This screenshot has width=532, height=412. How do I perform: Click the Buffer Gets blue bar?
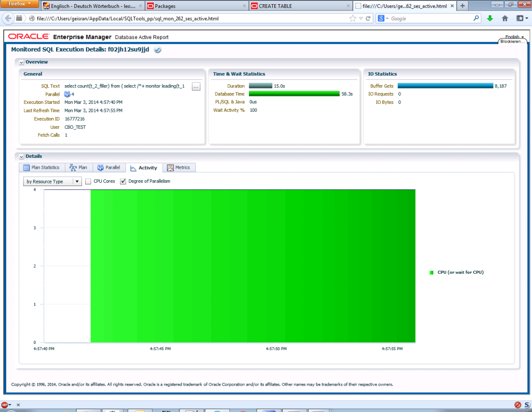click(x=445, y=86)
